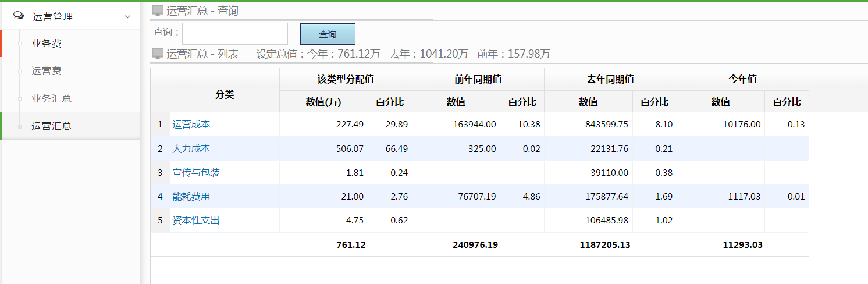Open the 业务费 sidebar item
Image resolution: width=868 pixels, height=284 pixels.
pos(47,43)
